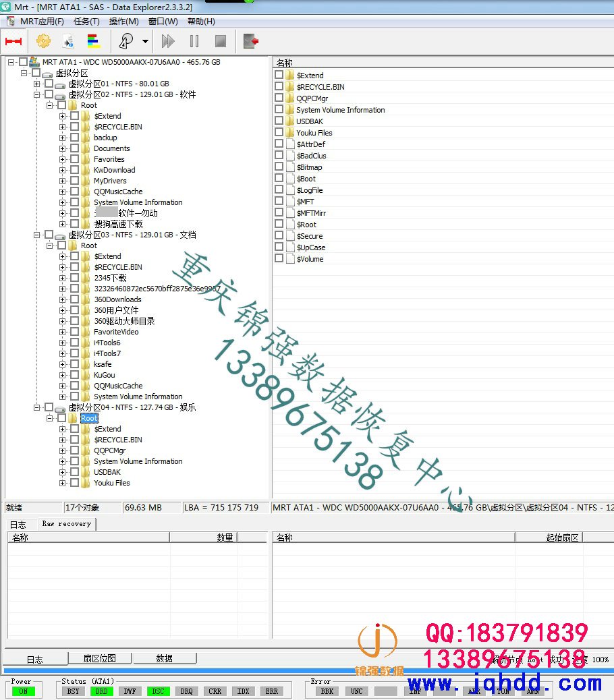Click $AttrDef file icon in list
This screenshot has width=614, height=700.
(x=290, y=144)
